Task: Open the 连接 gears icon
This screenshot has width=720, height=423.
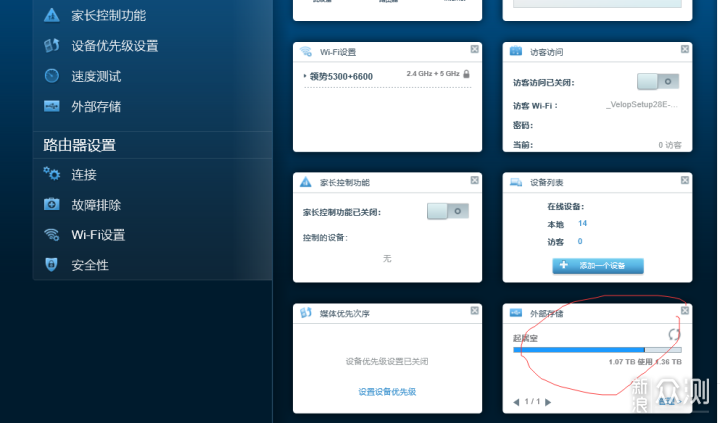Action: pos(51,174)
